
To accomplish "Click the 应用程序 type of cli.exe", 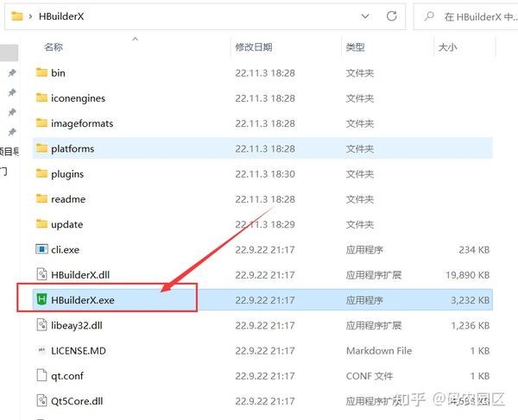I will click(364, 249).
